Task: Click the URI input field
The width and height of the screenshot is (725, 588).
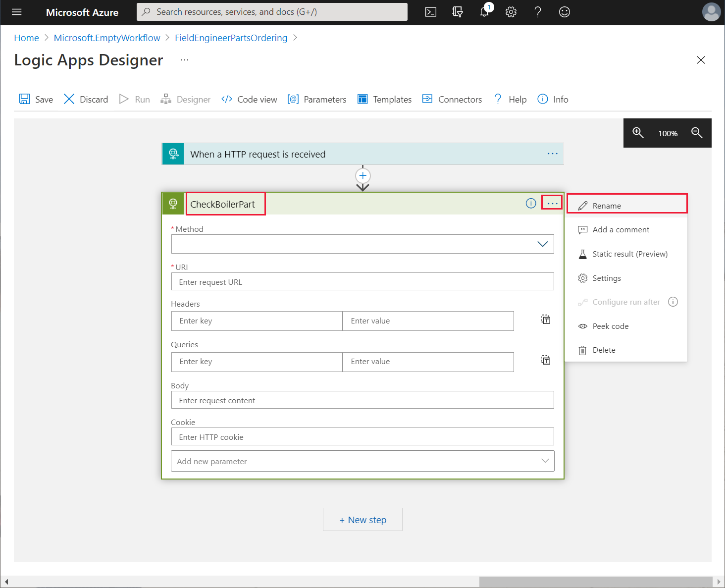Action: (362, 282)
